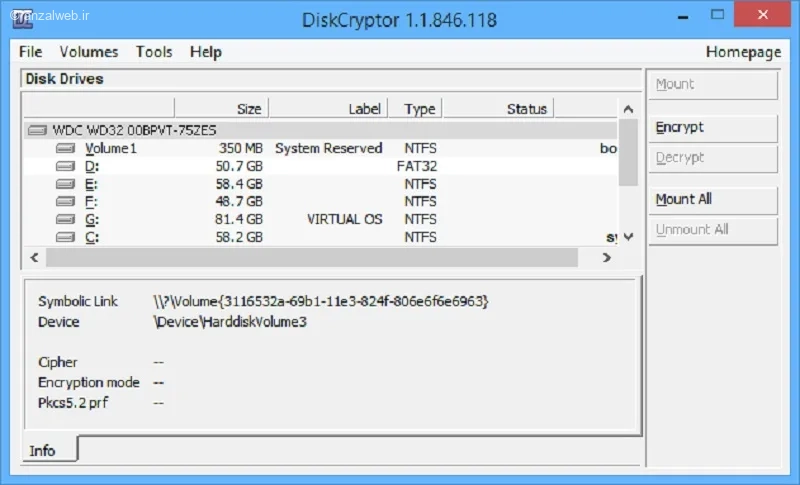Click the System Reserved label
This screenshot has width=800, height=485.
click(x=329, y=148)
